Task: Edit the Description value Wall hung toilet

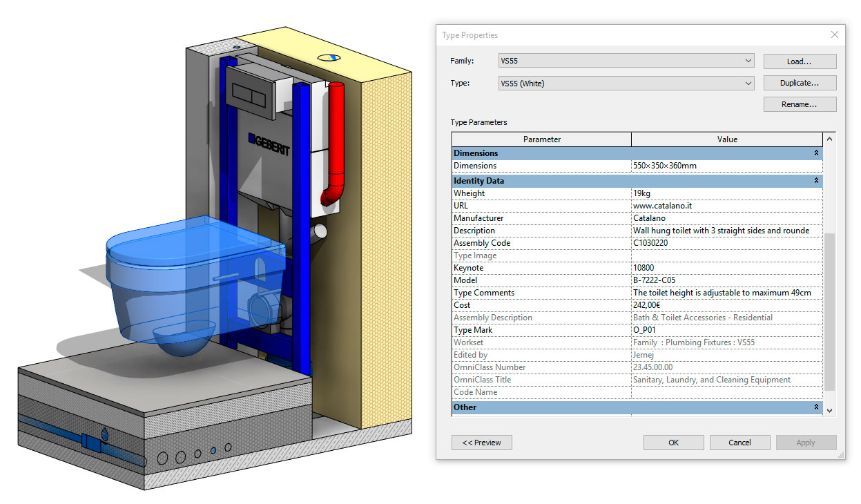Action: pyautogui.click(x=727, y=231)
